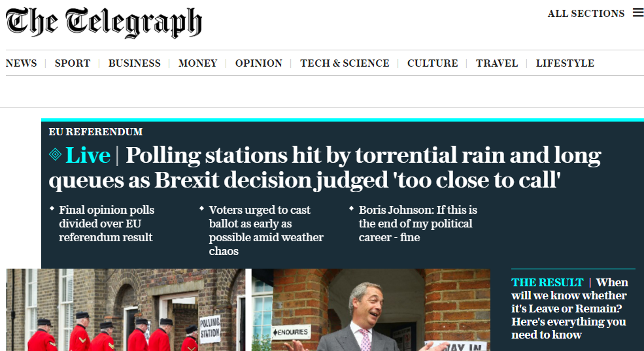Open TECH & SCIENCE section
This screenshot has height=351, width=644.
click(x=345, y=63)
